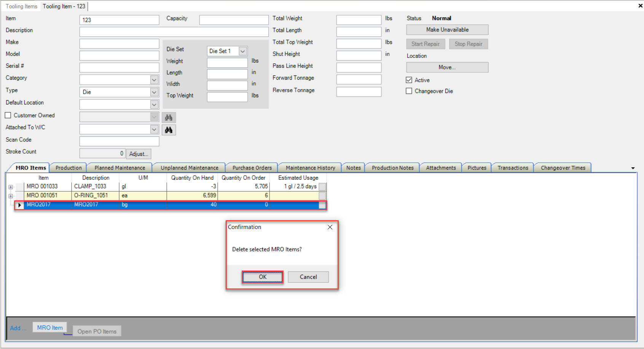This screenshot has width=644, height=349.
Task: Click the binoculars icon for Attached To W/C
Action: (169, 130)
